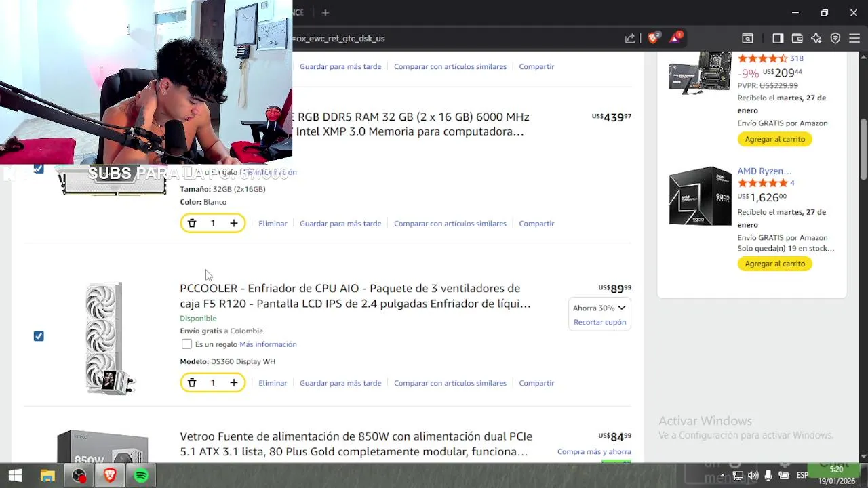Open the browser hamburger menu
Screen dimensions: 868x488
[854, 39]
